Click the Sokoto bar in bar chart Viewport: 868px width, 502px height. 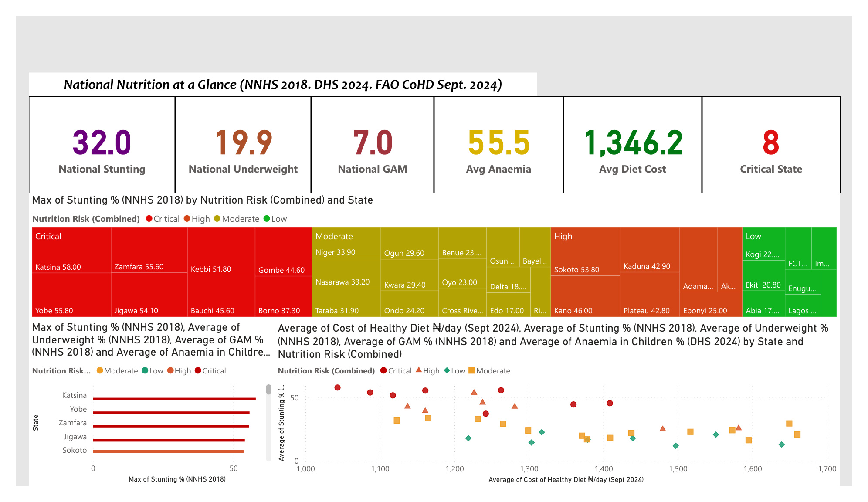pyautogui.click(x=168, y=451)
